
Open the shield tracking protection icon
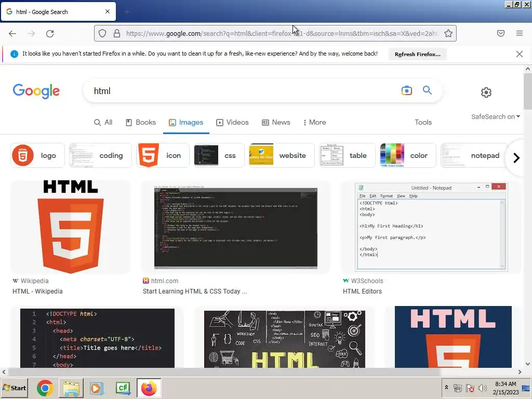(102, 33)
